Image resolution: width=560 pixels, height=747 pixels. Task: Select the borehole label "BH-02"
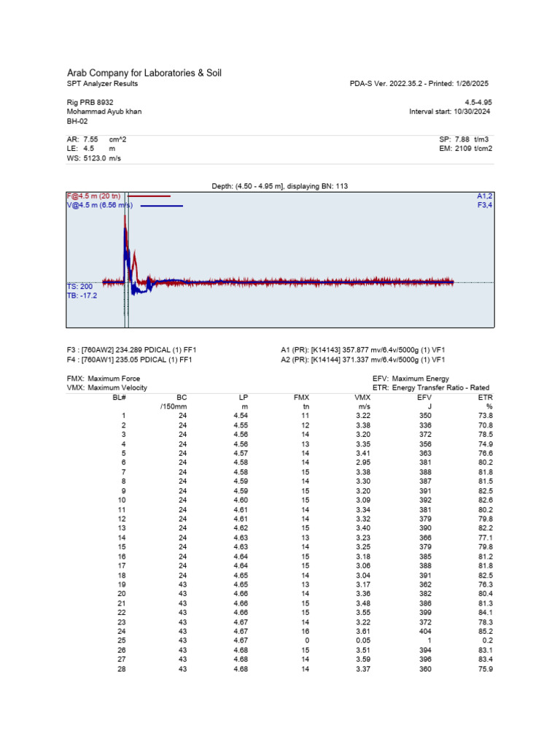[77, 122]
